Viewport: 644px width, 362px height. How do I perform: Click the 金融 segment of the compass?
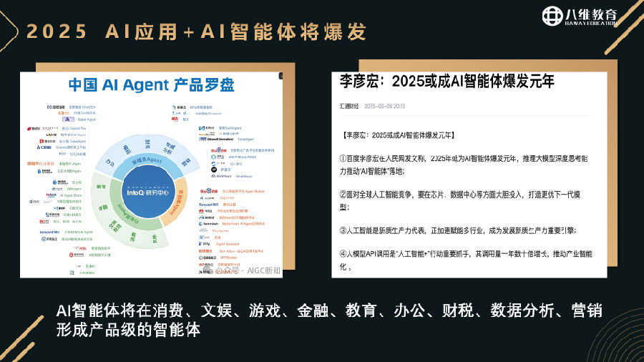(103, 208)
